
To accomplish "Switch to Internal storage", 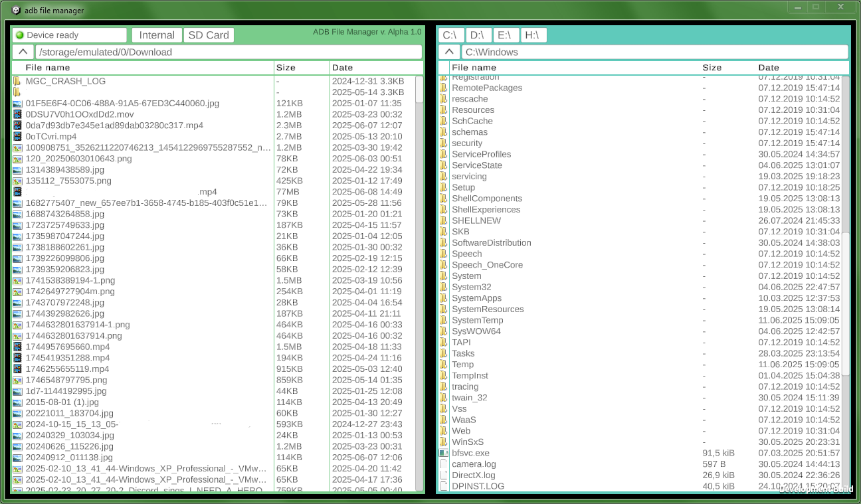I will point(157,35).
